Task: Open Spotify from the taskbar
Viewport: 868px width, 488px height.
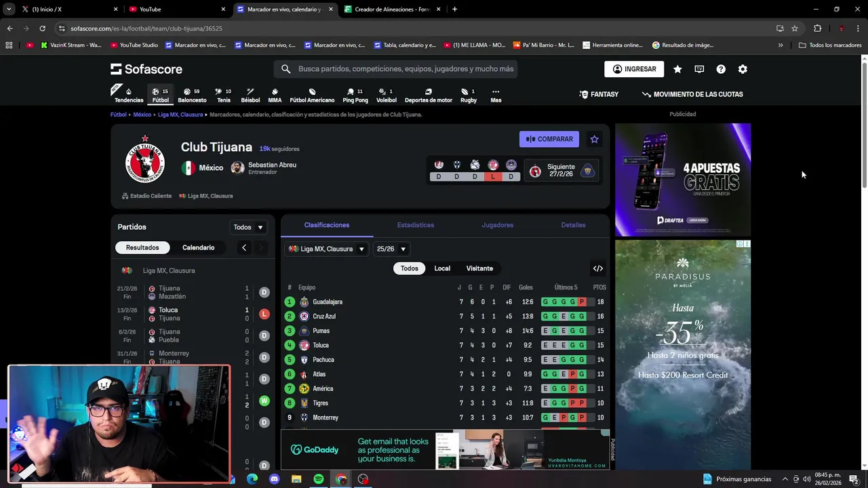Action: click(319, 479)
